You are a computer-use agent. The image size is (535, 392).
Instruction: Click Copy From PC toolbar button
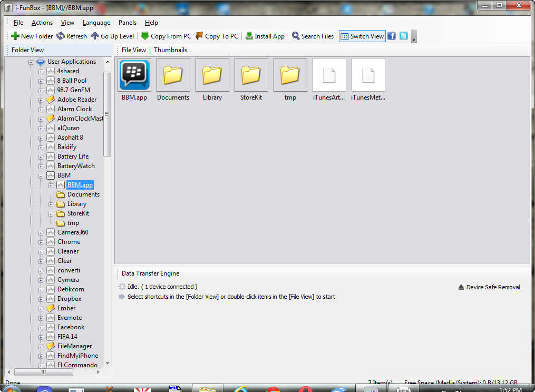coord(166,36)
